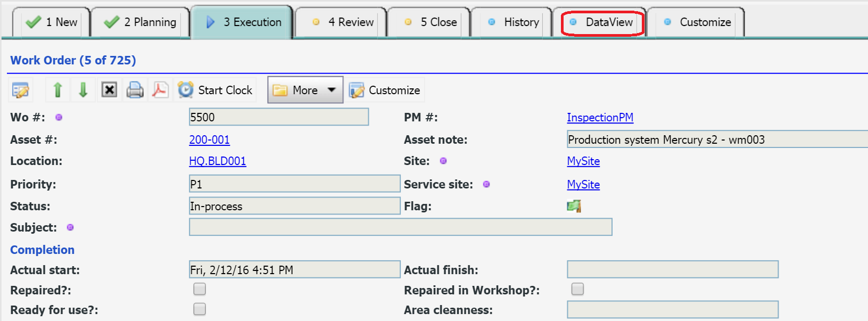Click the Wo # field showing 5500
Screen dimensions: 868x321
[279, 117]
